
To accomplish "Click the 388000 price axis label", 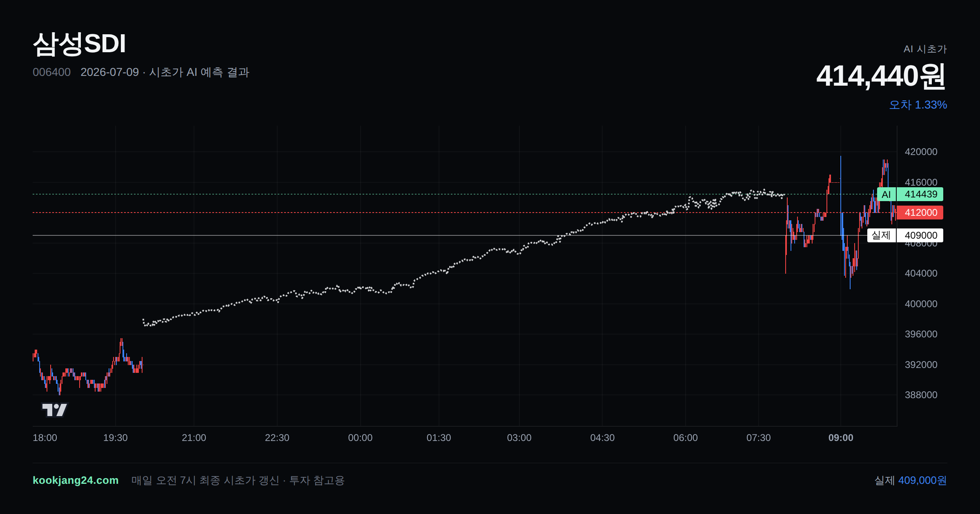I will click(921, 395).
